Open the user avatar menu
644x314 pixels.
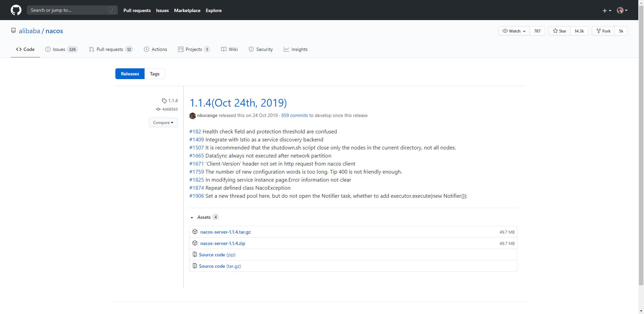click(x=622, y=10)
